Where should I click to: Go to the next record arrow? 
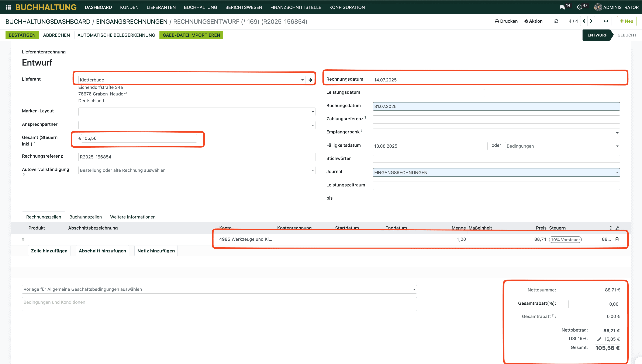(591, 21)
